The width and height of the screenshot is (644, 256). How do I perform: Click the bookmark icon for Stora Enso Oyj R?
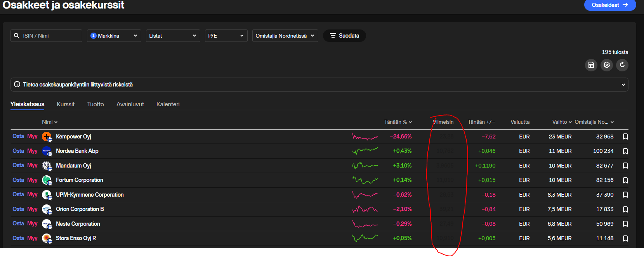625,238
